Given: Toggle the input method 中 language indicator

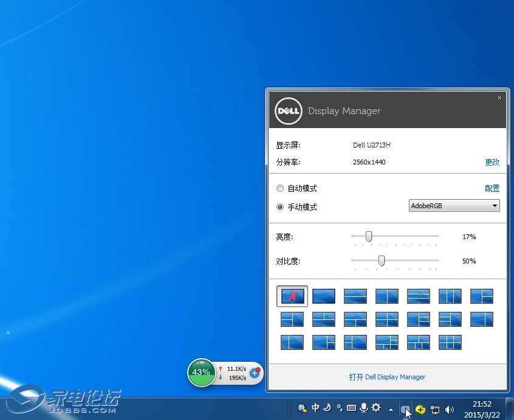Looking at the screenshot, I should (x=315, y=408).
